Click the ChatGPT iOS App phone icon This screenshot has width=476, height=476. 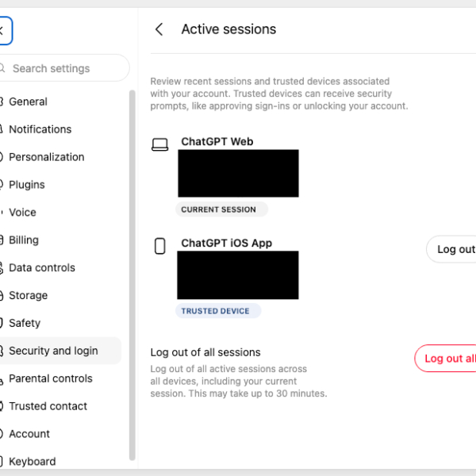point(160,246)
